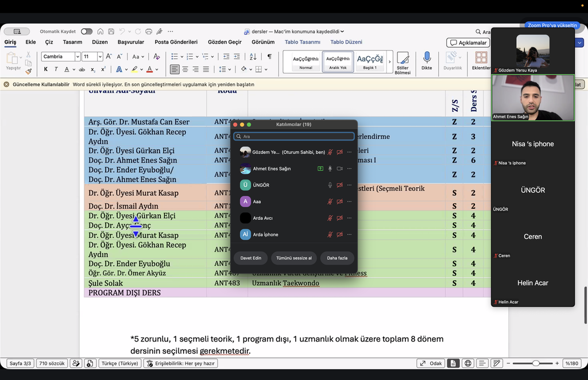Open the Başvurular ribbon tab
The width and height of the screenshot is (588, 380).
click(x=131, y=42)
